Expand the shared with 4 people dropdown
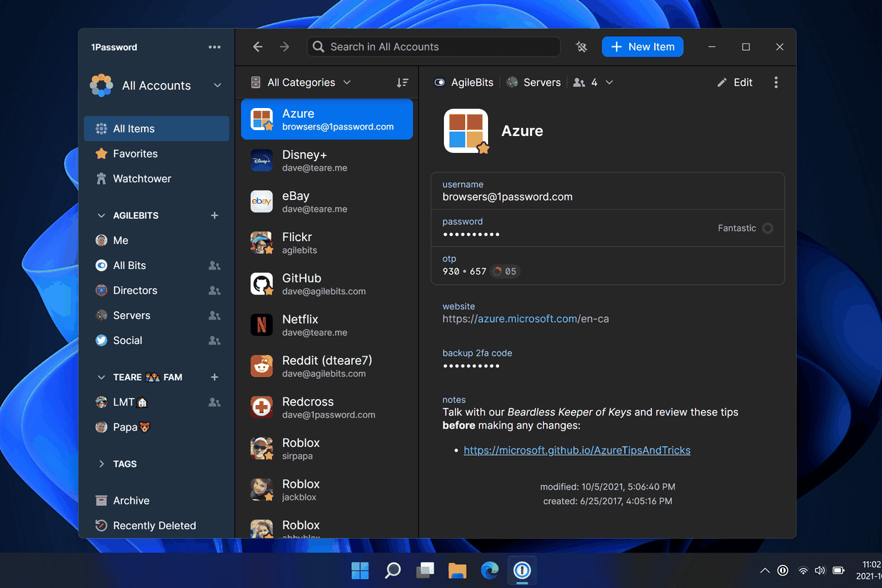The height and width of the screenshot is (588, 882). point(592,82)
